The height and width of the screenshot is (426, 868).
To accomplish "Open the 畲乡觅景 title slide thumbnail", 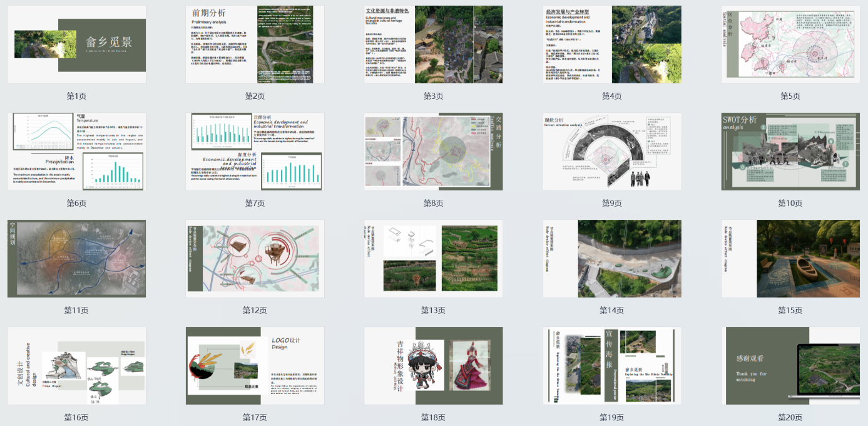I will pyautogui.click(x=76, y=44).
